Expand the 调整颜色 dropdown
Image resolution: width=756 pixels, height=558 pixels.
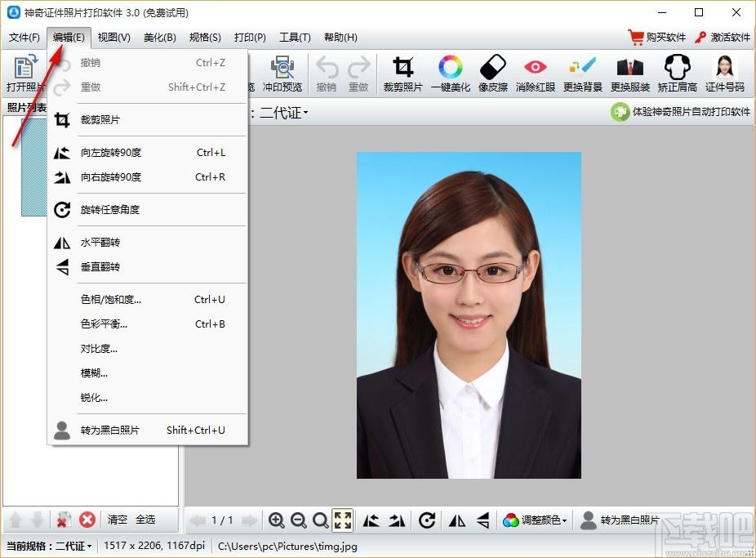click(x=535, y=520)
